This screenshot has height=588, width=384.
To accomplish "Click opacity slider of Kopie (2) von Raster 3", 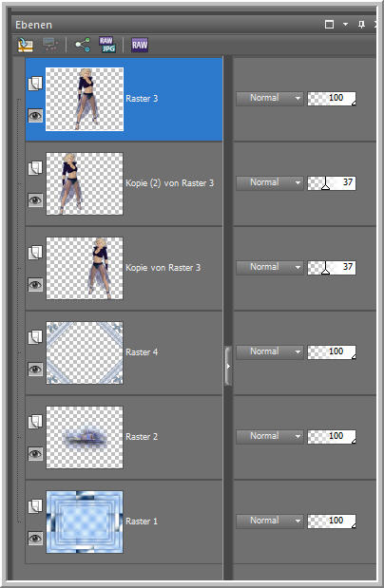I will 332,183.
